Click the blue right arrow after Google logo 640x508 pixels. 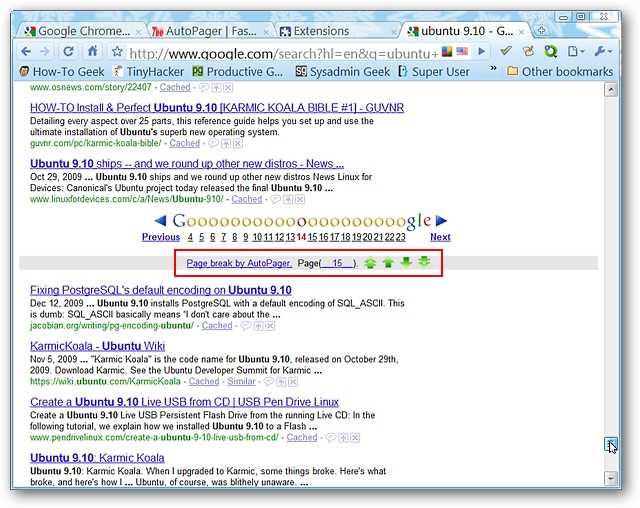click(x=441, y=221)
